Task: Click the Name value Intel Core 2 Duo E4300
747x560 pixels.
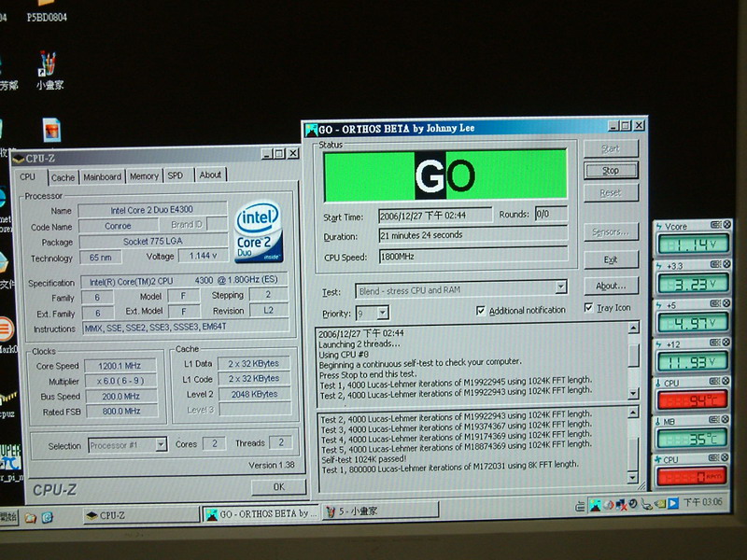Action: tap(152, 209)
